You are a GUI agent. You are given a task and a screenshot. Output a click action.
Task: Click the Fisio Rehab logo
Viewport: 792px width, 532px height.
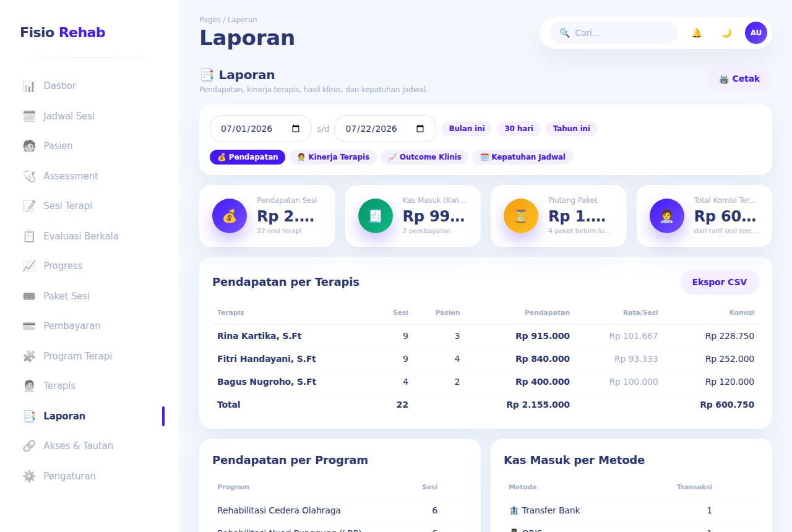tap(62, 32)
